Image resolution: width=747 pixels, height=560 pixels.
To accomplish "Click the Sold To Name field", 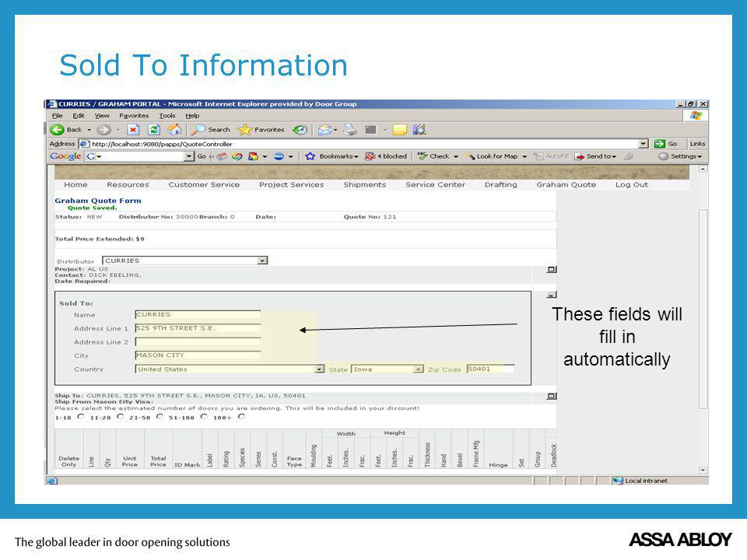I will pos(198,315).
